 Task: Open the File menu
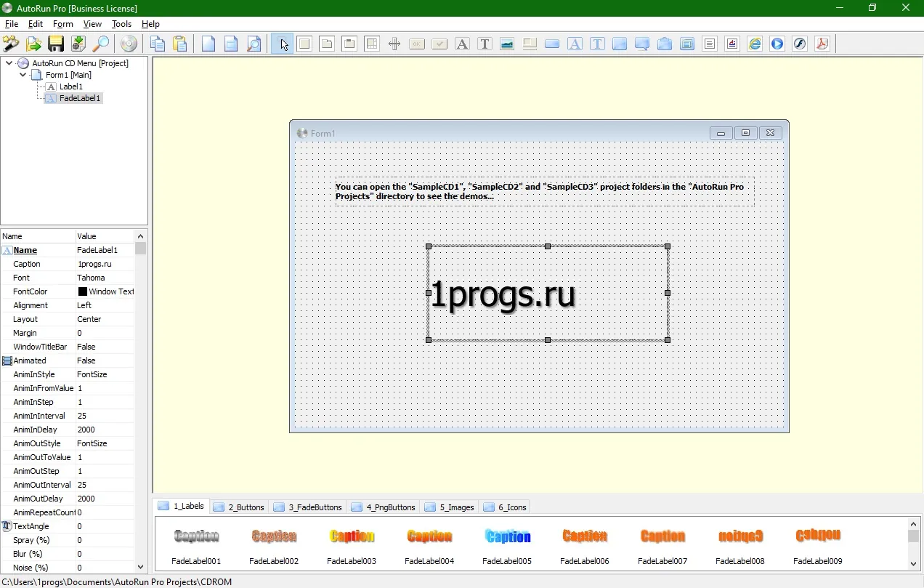(x=12, y=24)
